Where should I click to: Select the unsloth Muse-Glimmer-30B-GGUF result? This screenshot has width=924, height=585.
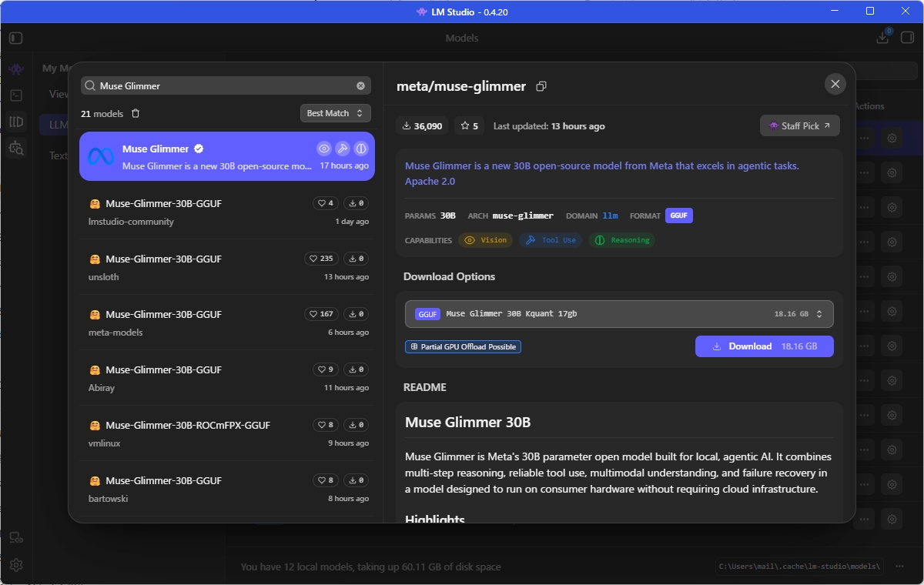tap(227, 267)
